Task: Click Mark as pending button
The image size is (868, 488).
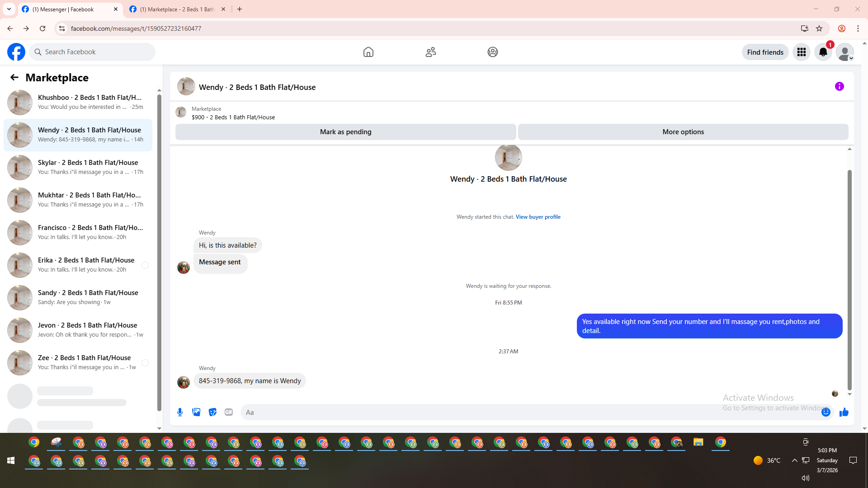Action: (346, 132)
